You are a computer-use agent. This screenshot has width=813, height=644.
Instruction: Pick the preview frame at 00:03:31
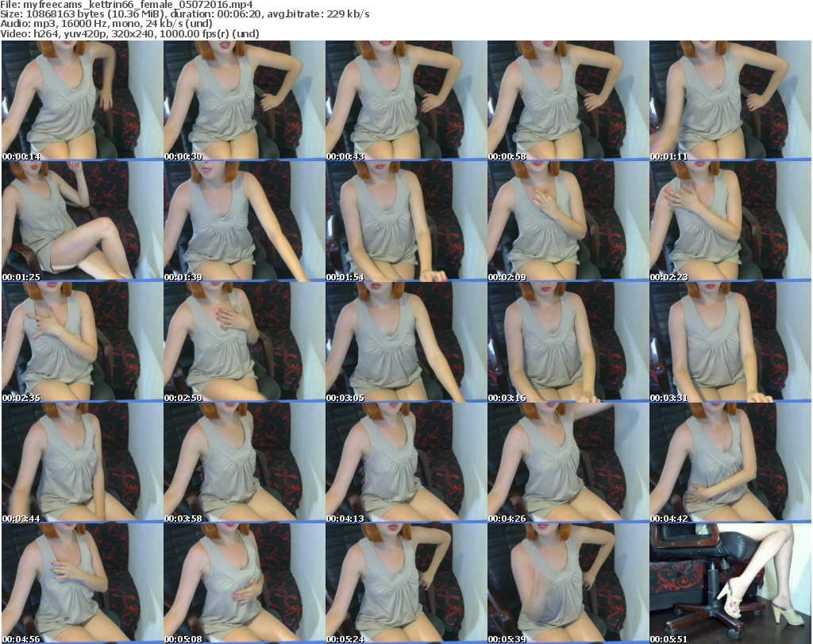(x=730, y=342)
